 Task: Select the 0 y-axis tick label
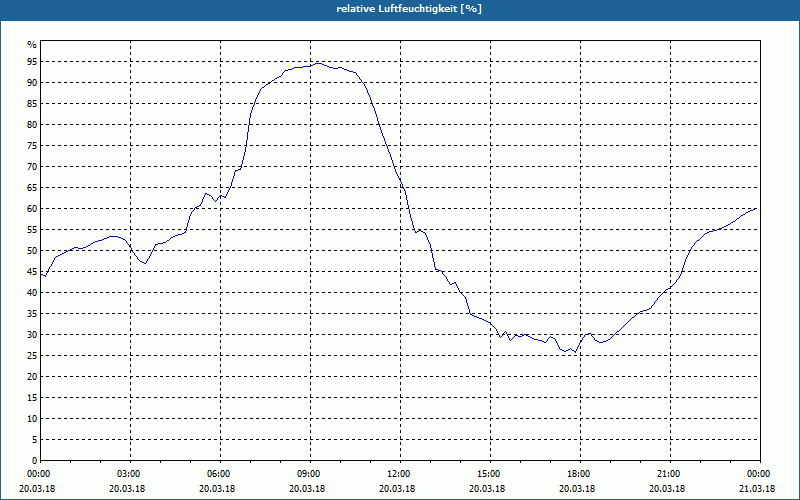tap(34, 461)
